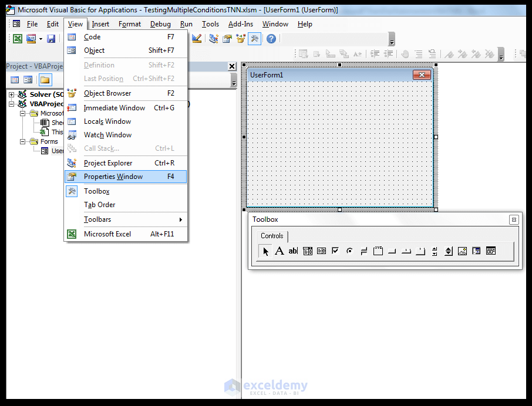
Task: Choose Locals Window menu entry
Action: point(126,121)
